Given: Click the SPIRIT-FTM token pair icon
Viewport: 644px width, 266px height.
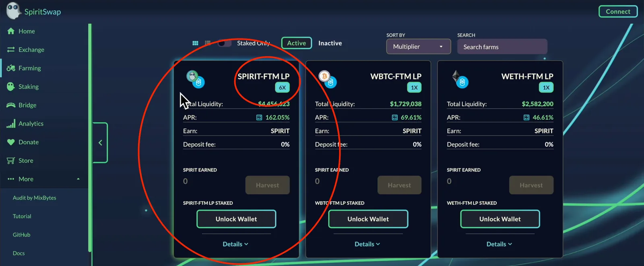Looking at the screenshot, I should click(x=196, y=79).
